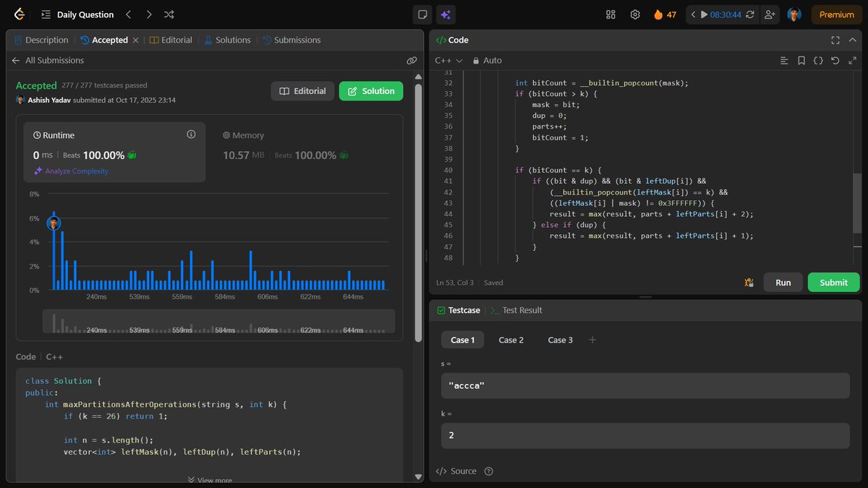Switch to the Testcase tab
This screenshot has height=488, width=868.
point(459,310)
